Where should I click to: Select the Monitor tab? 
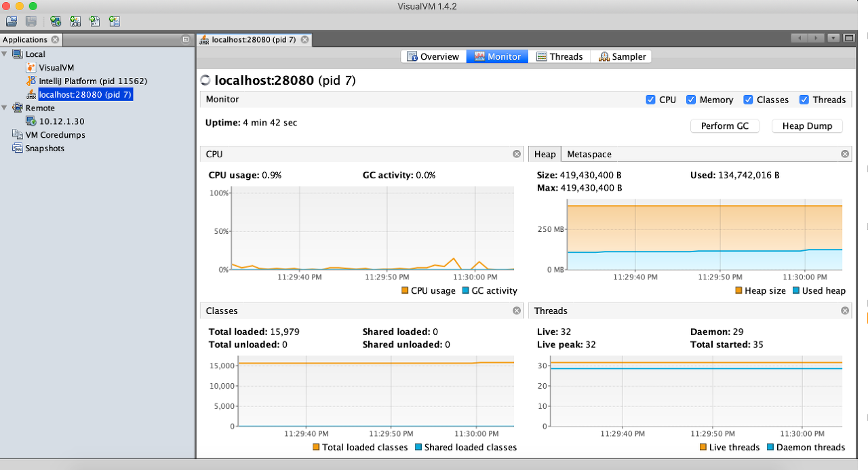tap(498, 56)
